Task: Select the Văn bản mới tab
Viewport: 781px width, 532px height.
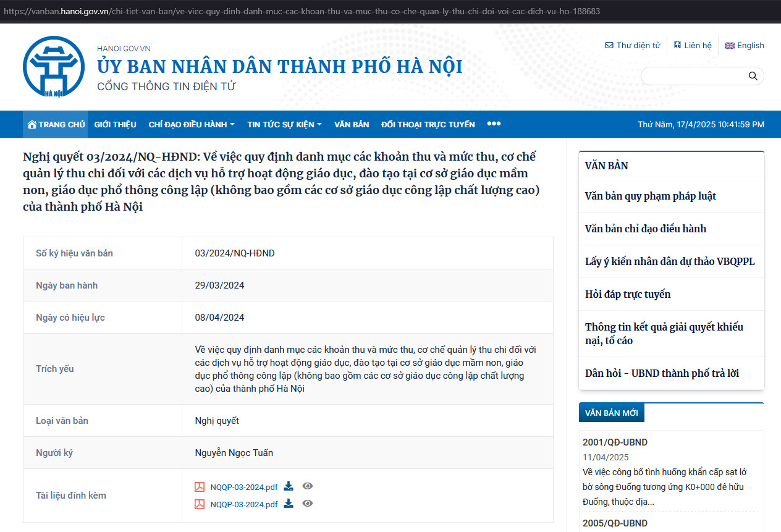Action: point(612,413)
